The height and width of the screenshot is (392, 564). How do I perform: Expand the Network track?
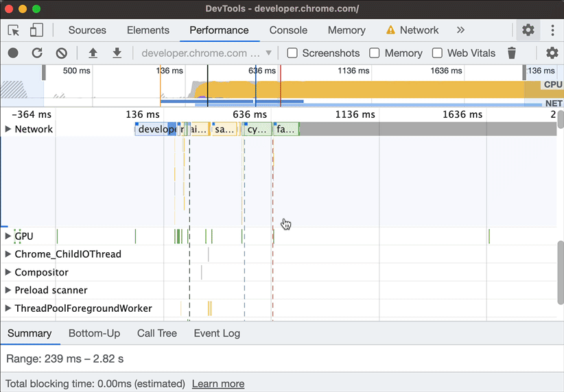pyautogui.click(x=8, y=129)
